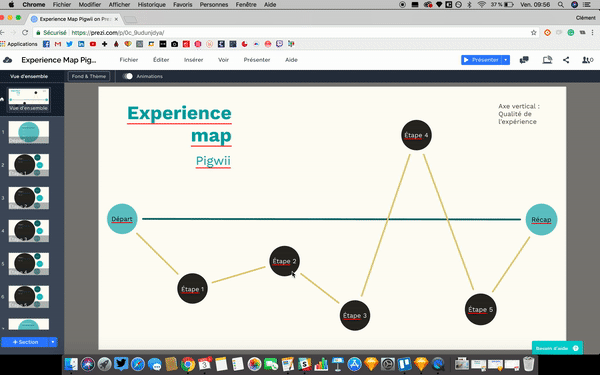The image size is (600, 375).
Task: Click the Wi-Fi icon in menu bar
Action: [x=482, y=5]
